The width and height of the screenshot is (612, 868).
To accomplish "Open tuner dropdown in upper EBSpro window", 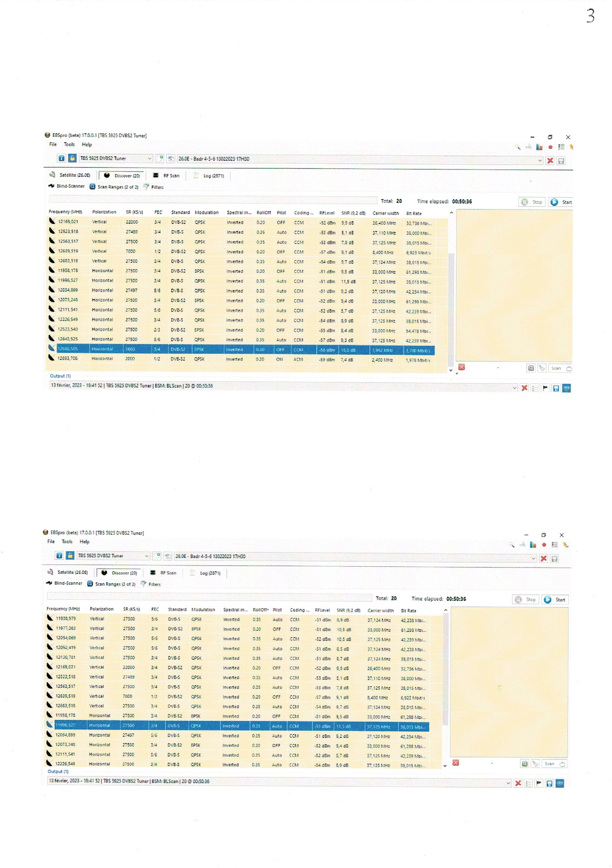I will pos(115,159).
